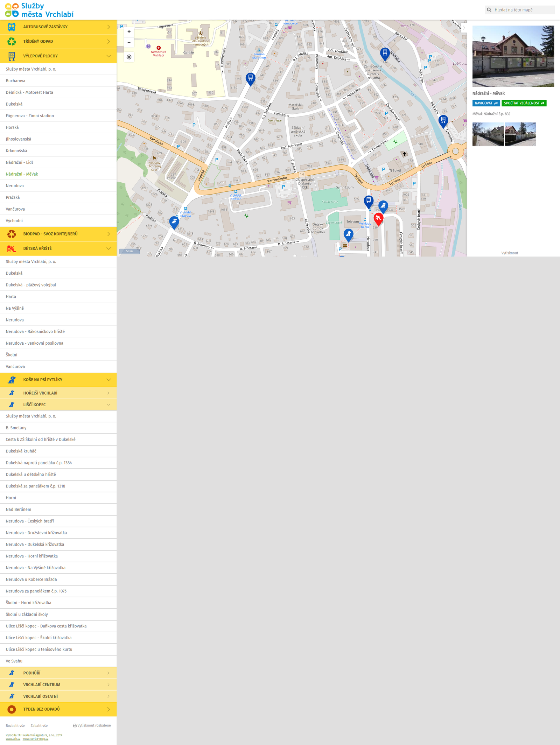Select Dělnická - Motorest Harta entry

coord(58,92)
